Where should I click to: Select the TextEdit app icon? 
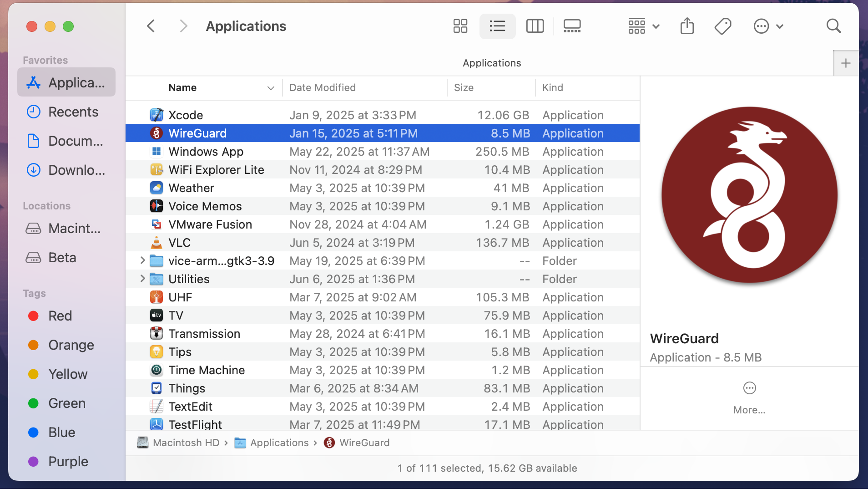[156, 406]
